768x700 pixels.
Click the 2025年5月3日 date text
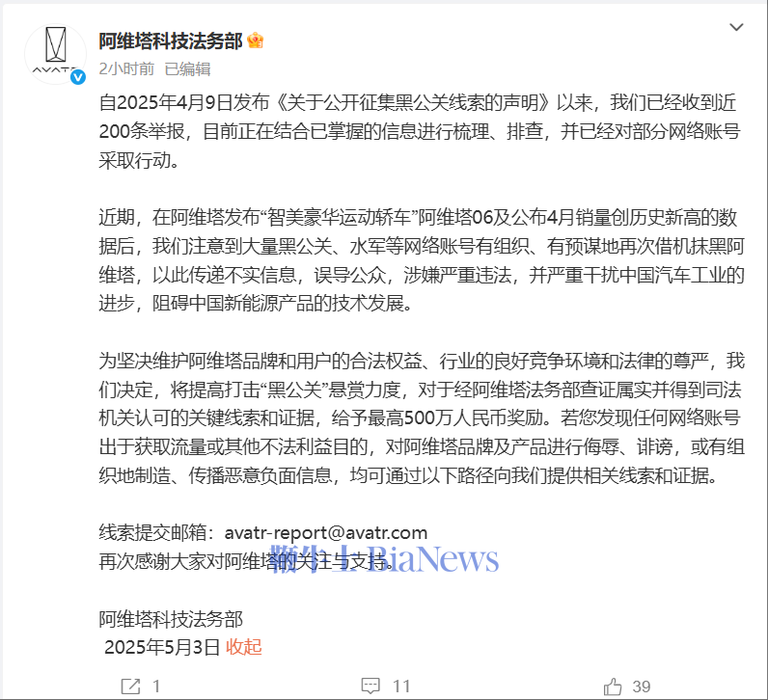click(x=162, y=647)
